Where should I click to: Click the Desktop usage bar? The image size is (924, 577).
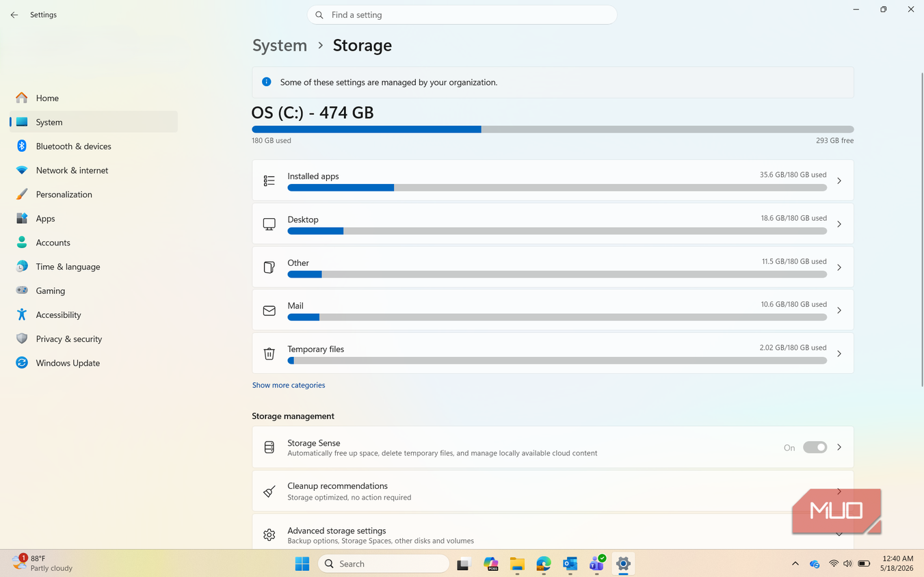pos(557,231)
